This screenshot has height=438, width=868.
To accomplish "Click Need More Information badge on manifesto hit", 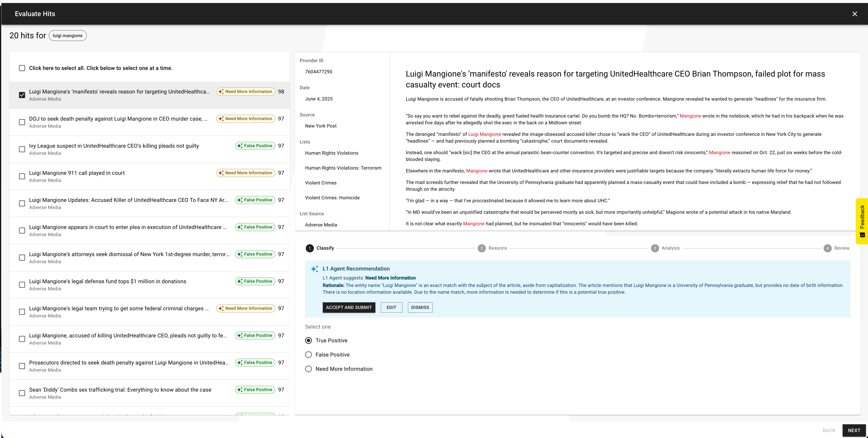I will [x=246, y=92].
